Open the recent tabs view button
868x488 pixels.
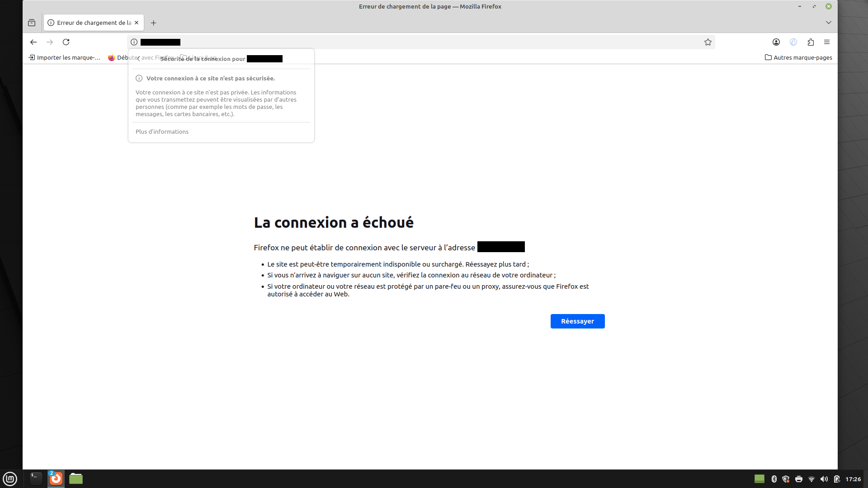pyautogui.click(x=32, y=23)
